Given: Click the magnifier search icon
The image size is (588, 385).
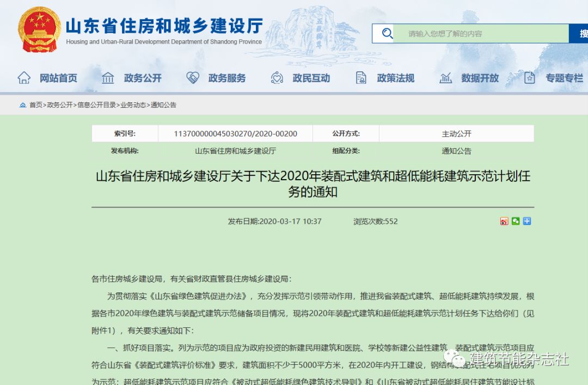Looking at the screenshot, I should click(x=387, y=34).
